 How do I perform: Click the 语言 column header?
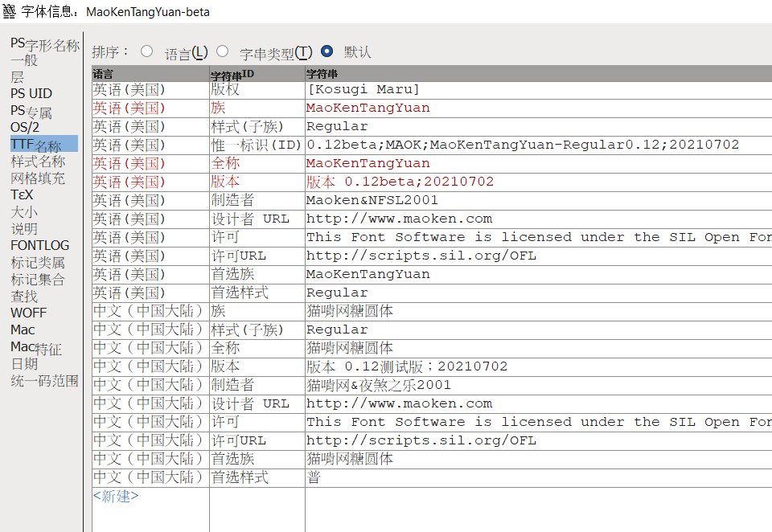coord(103,74)
